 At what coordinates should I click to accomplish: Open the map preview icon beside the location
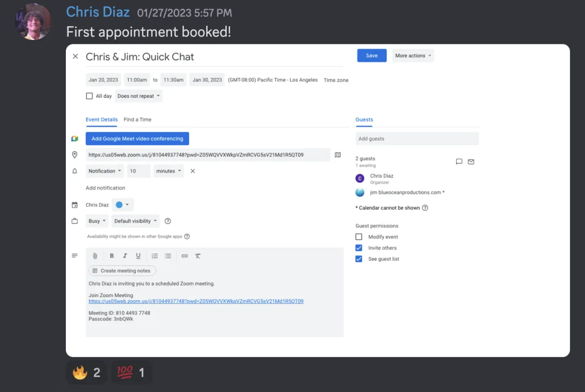pos(338,155)
